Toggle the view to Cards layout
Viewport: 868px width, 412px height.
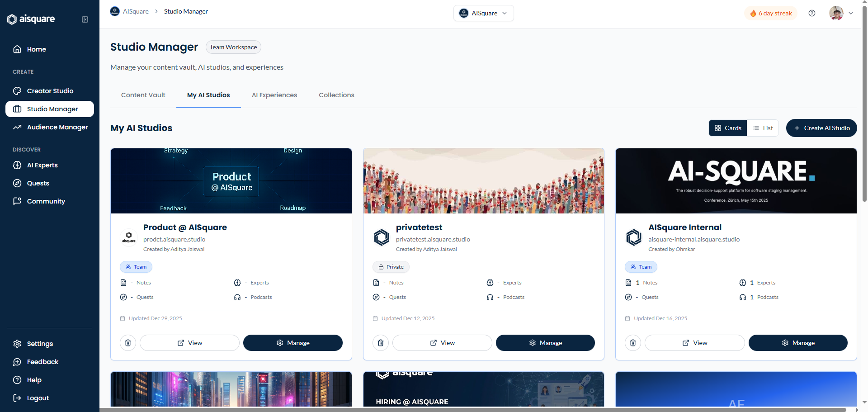pyautogui.click(x=727, y=128)
